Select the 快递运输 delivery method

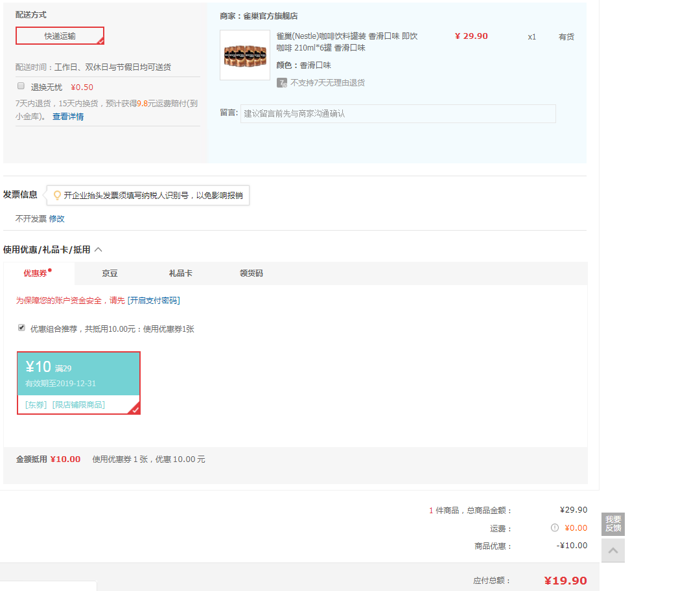click(60, 36)
